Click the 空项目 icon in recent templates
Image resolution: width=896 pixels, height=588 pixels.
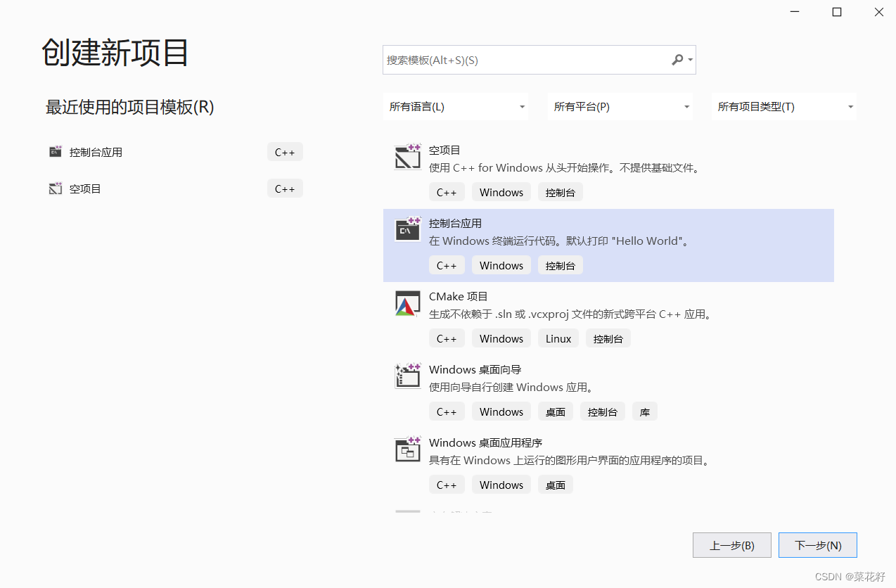point(55,188)
